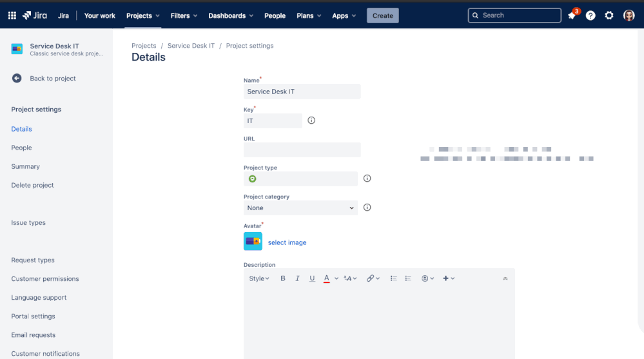This screenshot has height=359, width=644.
Task: Open the help question mark icon
Action: pyautogui.click(x=590, y=15)
